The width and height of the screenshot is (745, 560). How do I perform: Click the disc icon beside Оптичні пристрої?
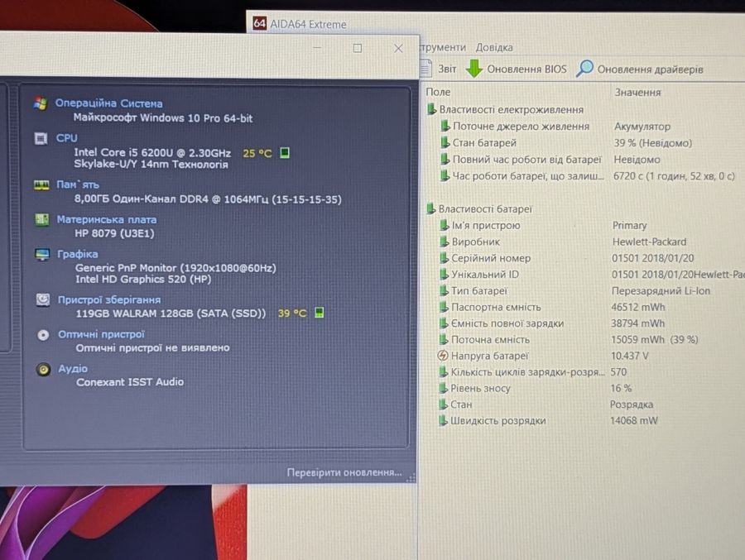(43, 335)
